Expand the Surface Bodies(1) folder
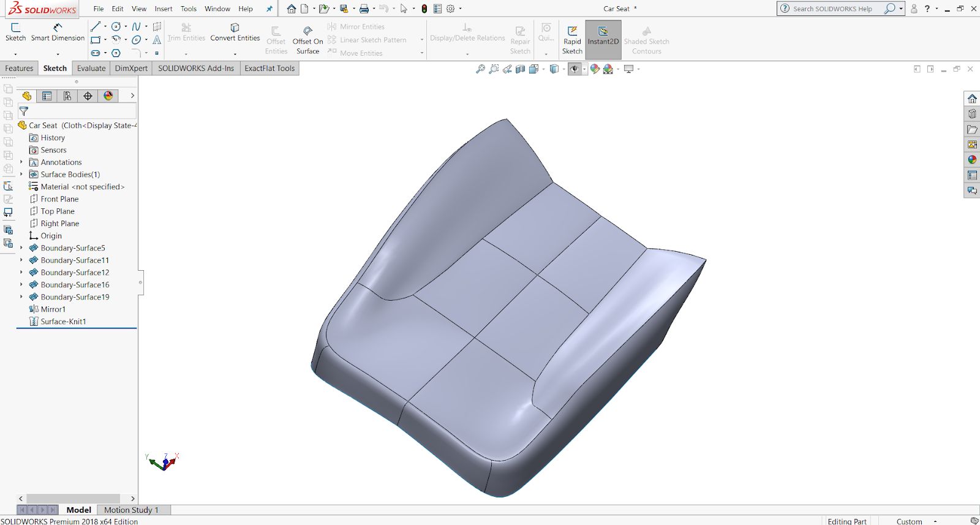 pyautogui.click(x=21, y=175)
